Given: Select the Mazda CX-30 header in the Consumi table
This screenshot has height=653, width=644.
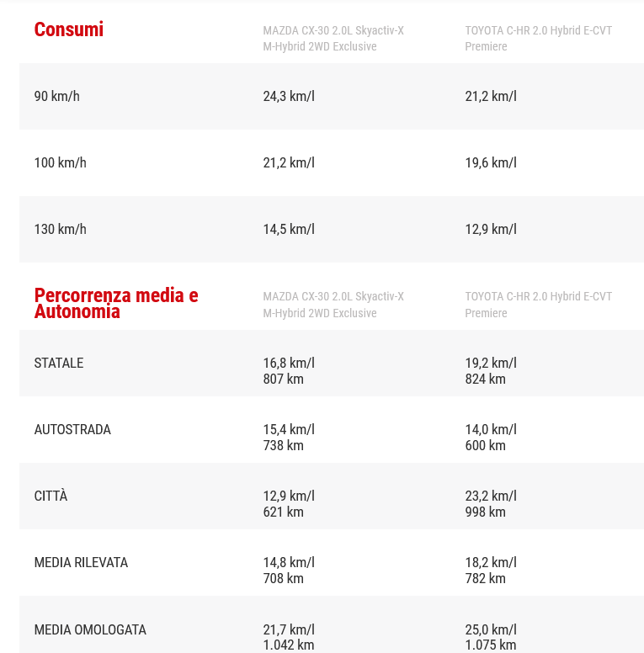Looking at the screenshot, I should pyautogui.click(x=333, y=39).
